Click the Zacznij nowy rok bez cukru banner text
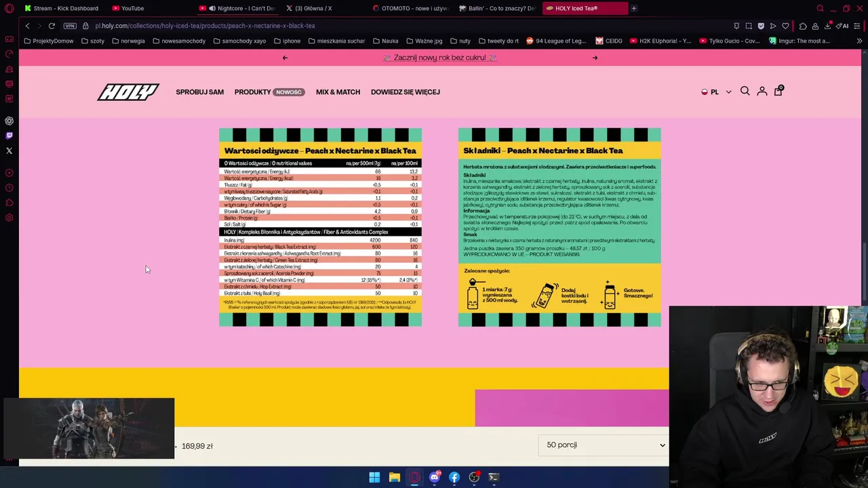Viewport: 868px width, 488px height. click(440, 58)
